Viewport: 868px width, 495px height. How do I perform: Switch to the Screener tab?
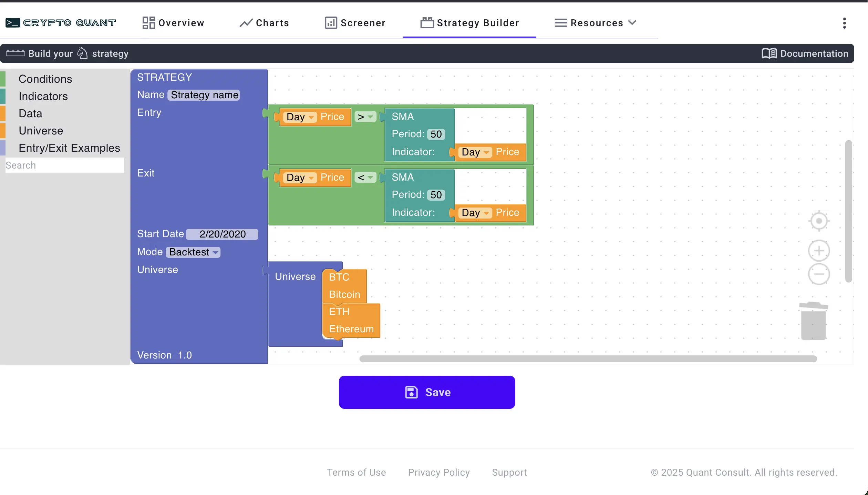[355, 23]
